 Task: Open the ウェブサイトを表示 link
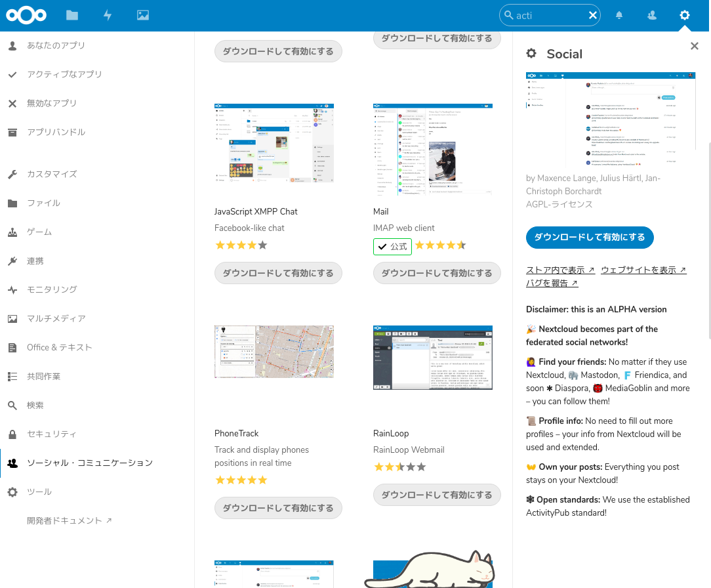tap(643, 270)
